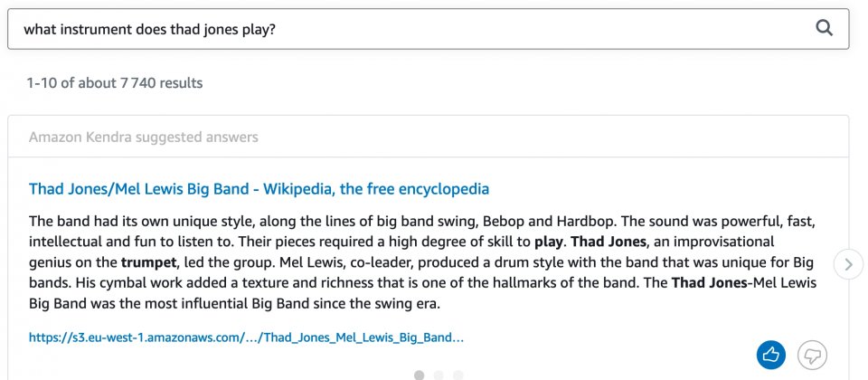Screen dimensions: 868x380
Task: Open the s3.eu-west-1.amazonaws.com source URL
Action: click(x=246, y=337)
